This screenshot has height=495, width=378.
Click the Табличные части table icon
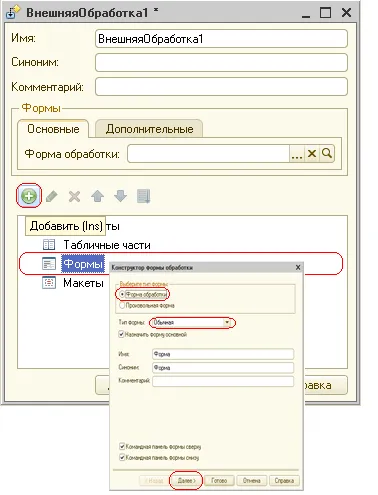(x=49, y=245)
